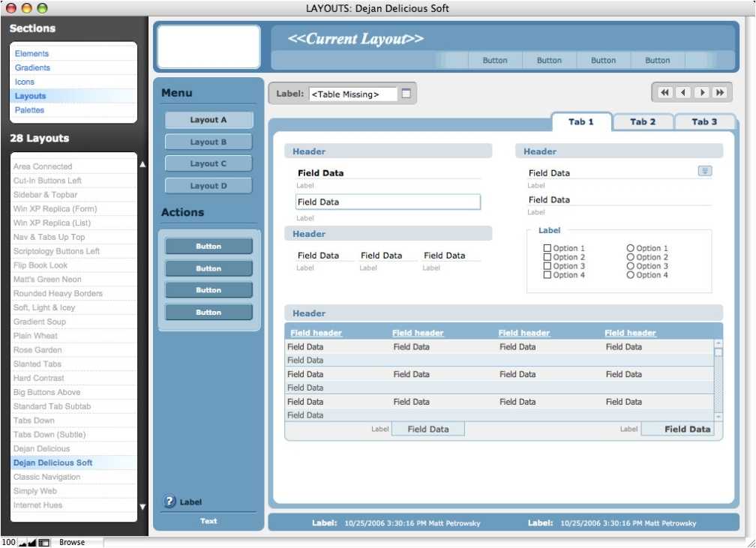Click the outlined Field Data input field
Image resolution: width=756 pixels, height=548 pixels.
388,202
